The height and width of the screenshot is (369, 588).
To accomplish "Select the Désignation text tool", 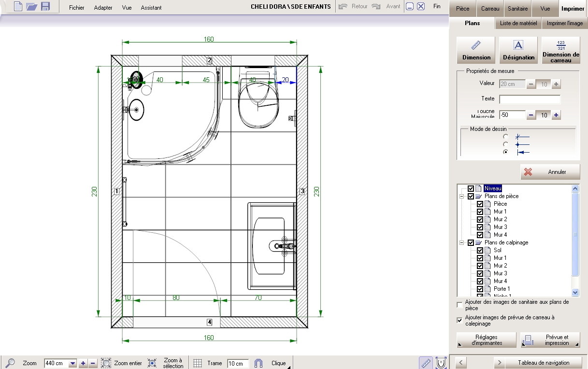I will pyautogui.click(x=518, y=50).
